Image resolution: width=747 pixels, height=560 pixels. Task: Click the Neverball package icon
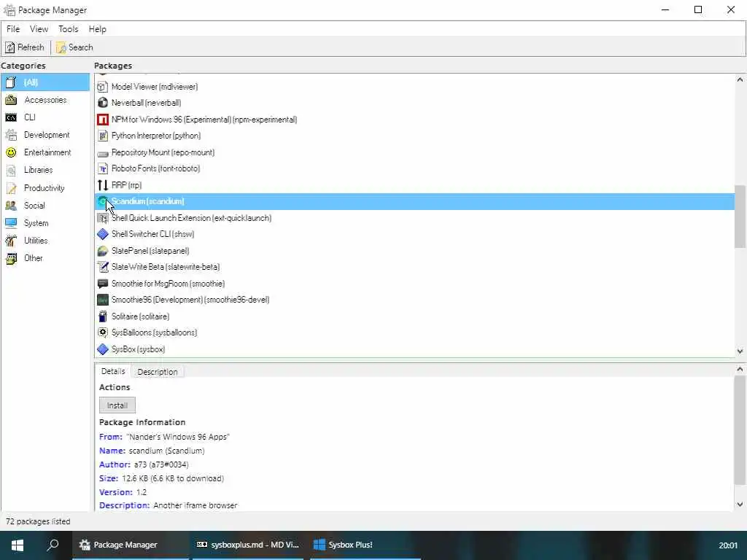102,103
